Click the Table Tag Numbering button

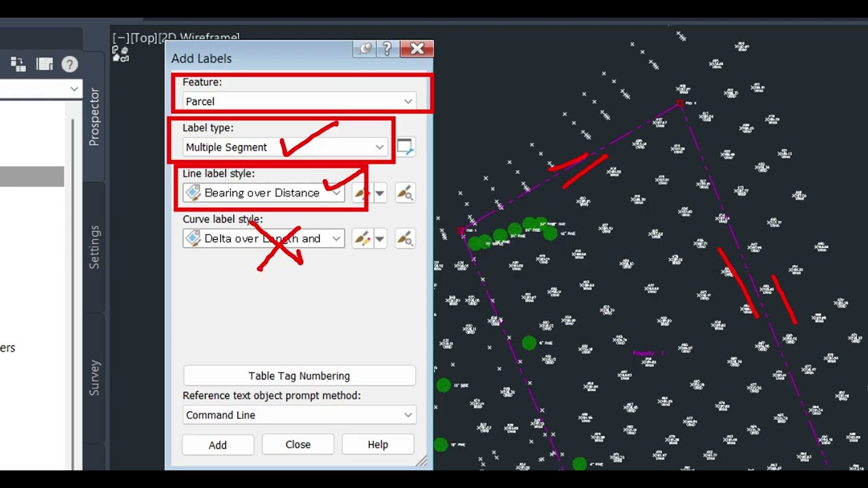[x=299, y=375]
